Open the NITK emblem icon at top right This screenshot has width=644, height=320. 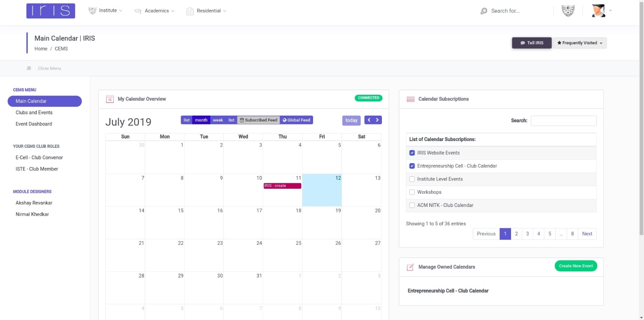pyautogui.click(x=568, y=11)
